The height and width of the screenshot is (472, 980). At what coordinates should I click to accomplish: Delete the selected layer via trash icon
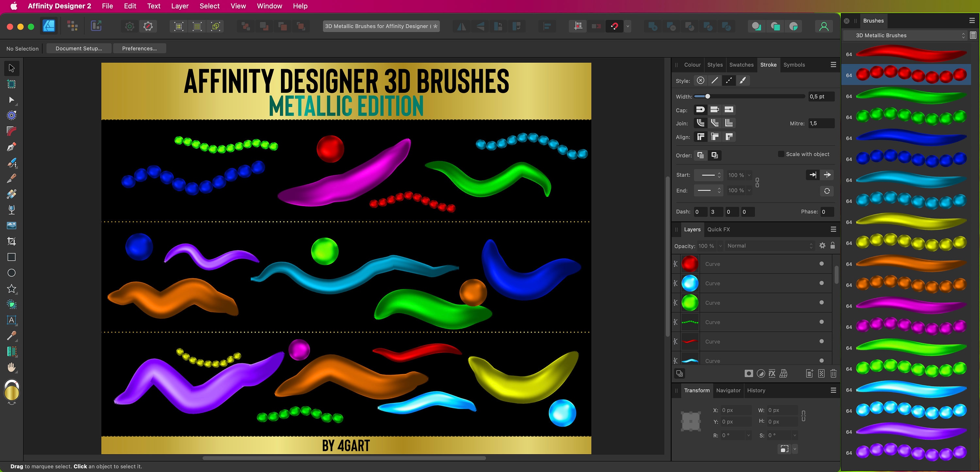tap(833, 373)
